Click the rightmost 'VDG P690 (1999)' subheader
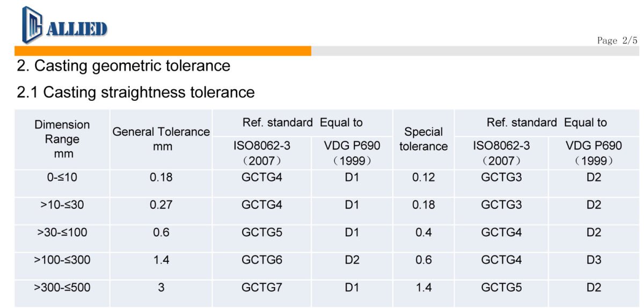The width and height of the screenshot is (644, 308). pos(594,153)
